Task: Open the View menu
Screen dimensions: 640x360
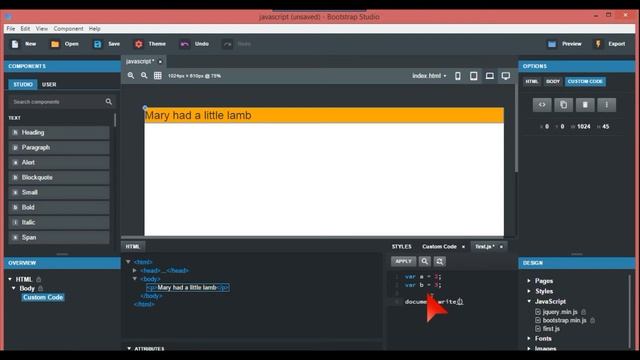Action: 42,29
